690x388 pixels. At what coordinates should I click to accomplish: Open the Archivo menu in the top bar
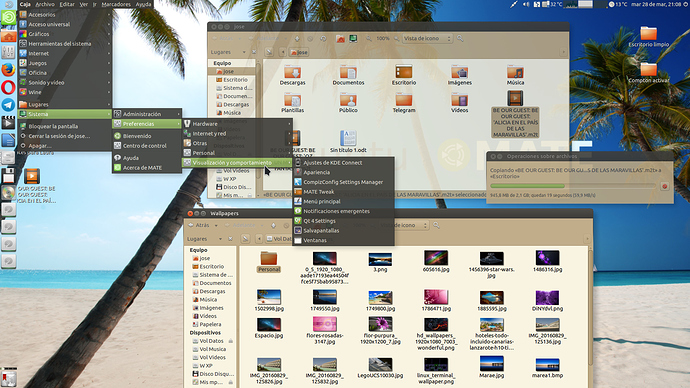coord(45,4)
